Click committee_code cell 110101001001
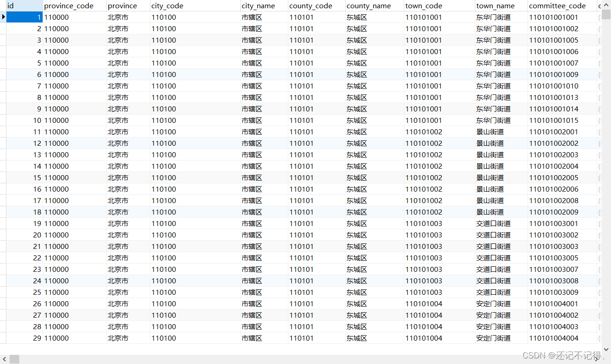The height and width of the screenshot is (364, 611). coord(562,17)
